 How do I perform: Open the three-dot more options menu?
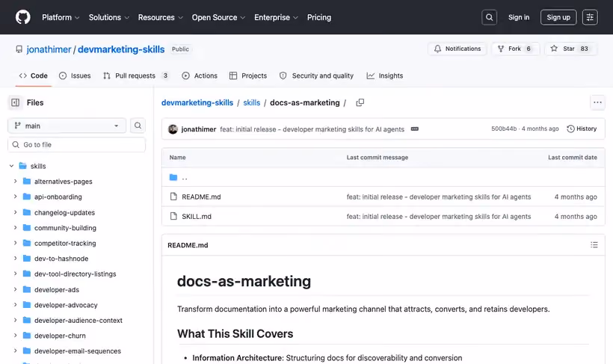[x=597, y=102]
